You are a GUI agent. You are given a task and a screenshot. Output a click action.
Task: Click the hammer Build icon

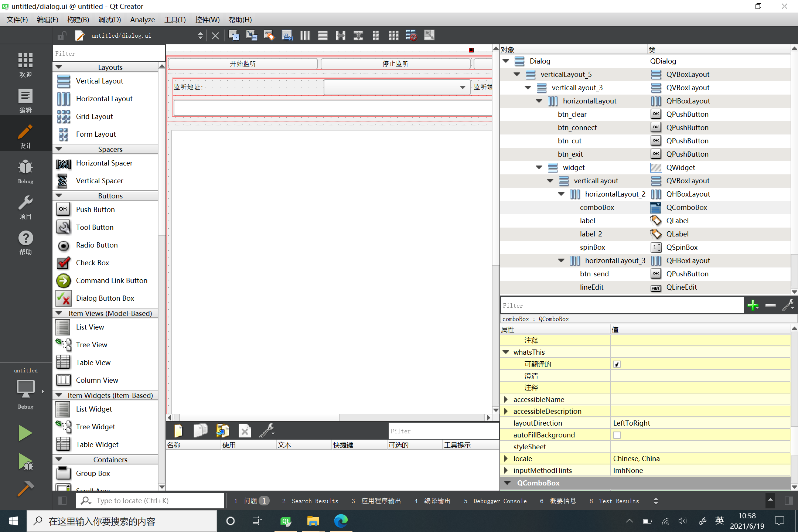click(25, 488)
